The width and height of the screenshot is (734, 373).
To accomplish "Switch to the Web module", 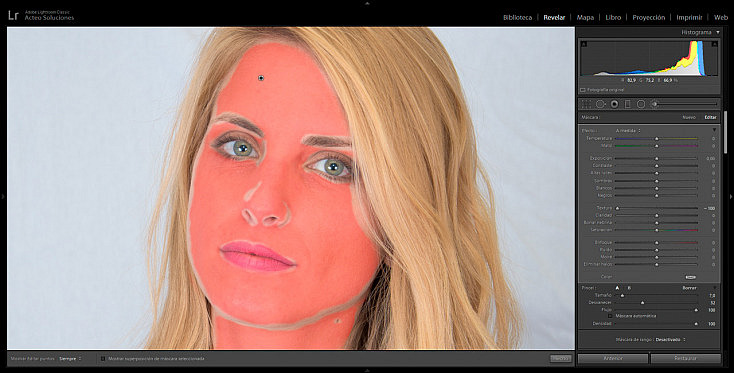I will (720, 17).
